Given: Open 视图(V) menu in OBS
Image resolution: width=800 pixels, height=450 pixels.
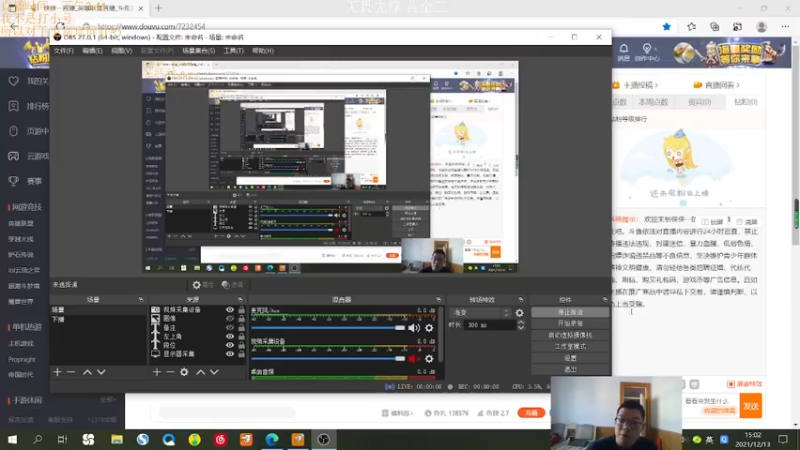Looking at the screenshot, I should coord(121,51).
